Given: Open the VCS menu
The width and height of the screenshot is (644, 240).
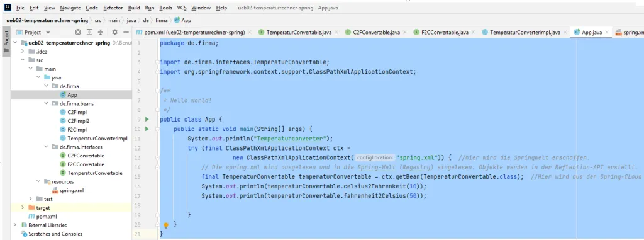Looking at the screenshot, I should (x=182, y=8).
